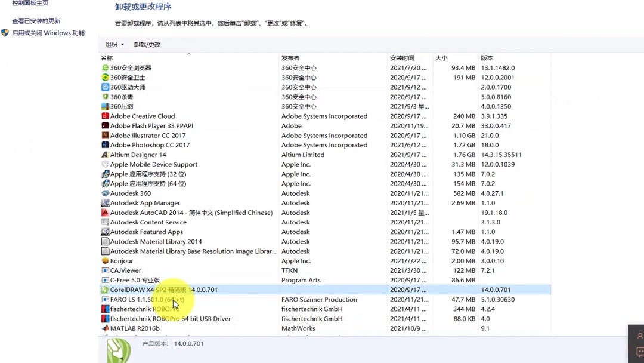Click the 360压缩 program icon

(106, 106)
